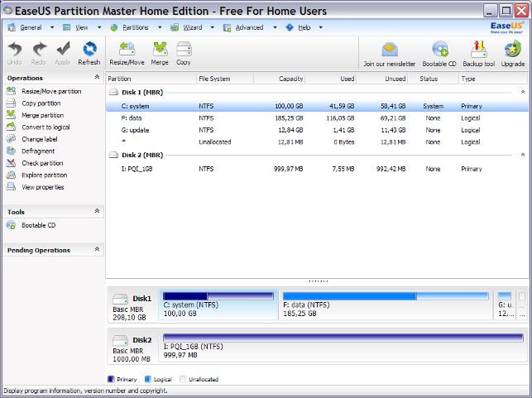Screen dimensions: 532x398
Task: Open the Wizard menu
Action: [193, 27]
